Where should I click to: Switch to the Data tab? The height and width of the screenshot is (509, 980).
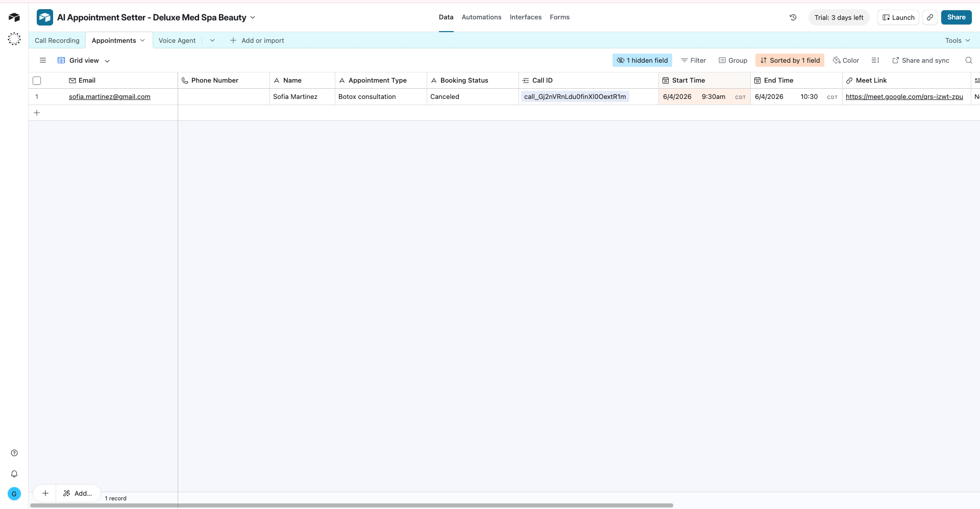tap(446, 17)
